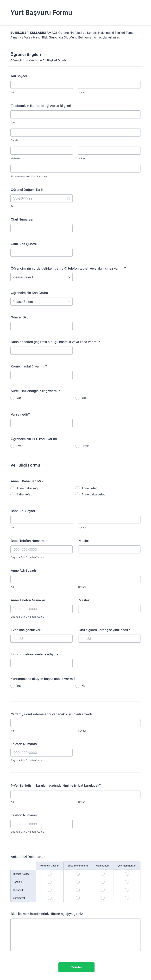This screenshot has width=151, height=980.
Task: Rate Hizmet Kalitesi as Çok Memnunum
Action: click(127, 874)
